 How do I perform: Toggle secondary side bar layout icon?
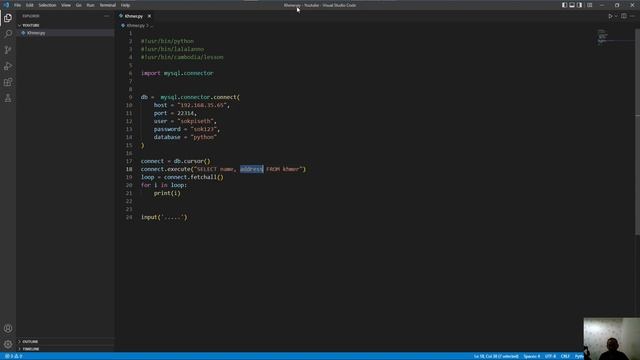[580, 5]
